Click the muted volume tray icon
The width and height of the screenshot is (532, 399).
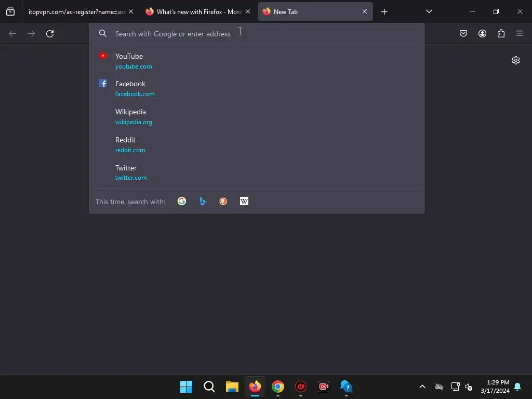469,387
